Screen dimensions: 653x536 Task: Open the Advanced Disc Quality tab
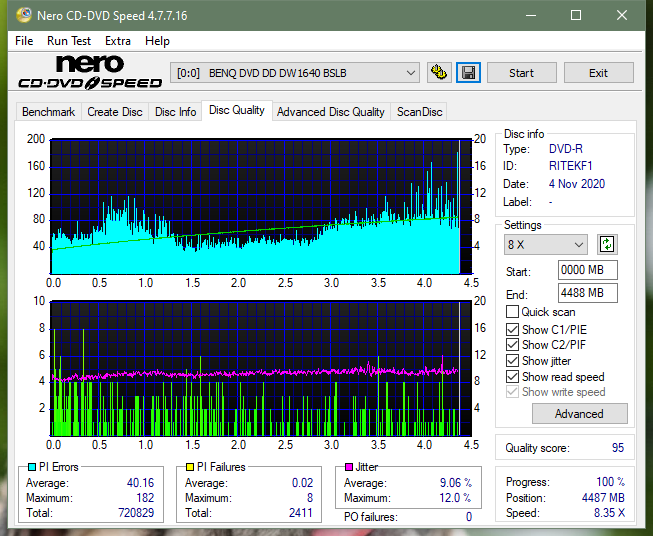pyautogui.click(x=331, y=112)
